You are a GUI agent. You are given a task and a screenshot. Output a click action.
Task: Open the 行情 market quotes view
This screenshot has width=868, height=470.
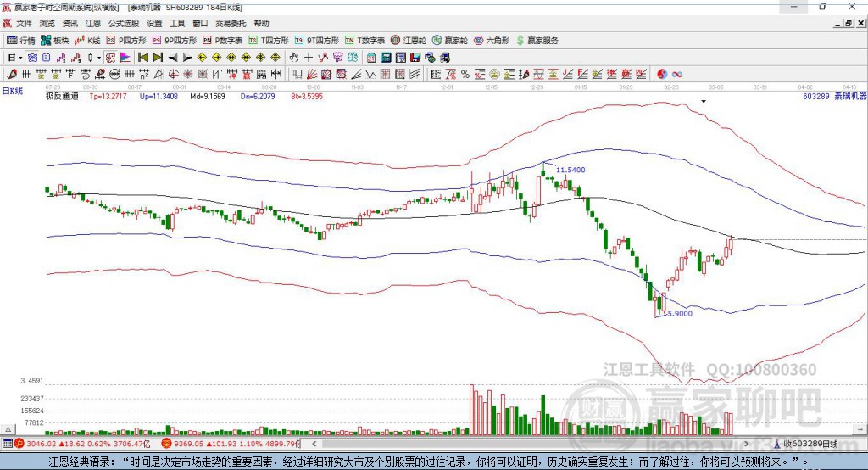coord(20,41)
